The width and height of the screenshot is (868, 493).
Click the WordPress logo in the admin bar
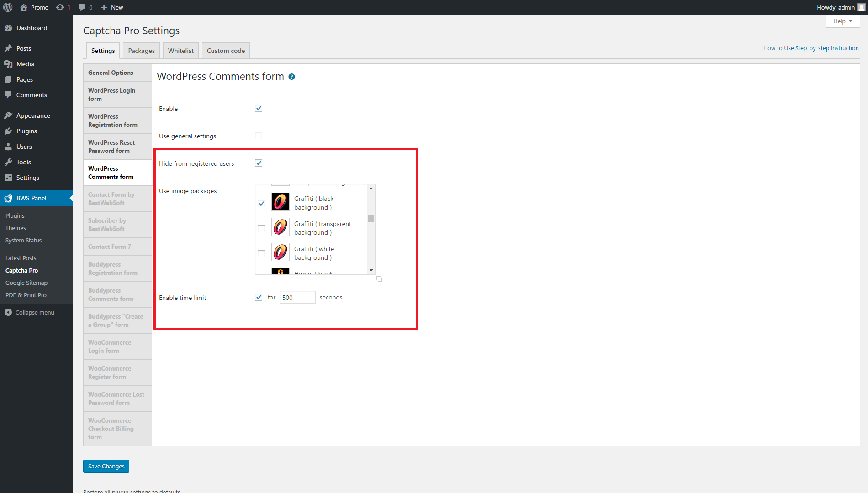click(8, 7)
